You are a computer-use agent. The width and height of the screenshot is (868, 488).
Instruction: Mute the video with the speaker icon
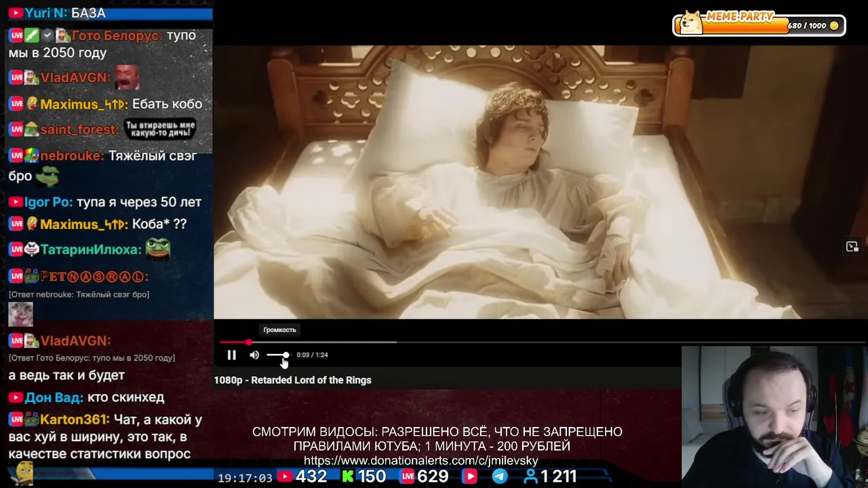point(254,355)
